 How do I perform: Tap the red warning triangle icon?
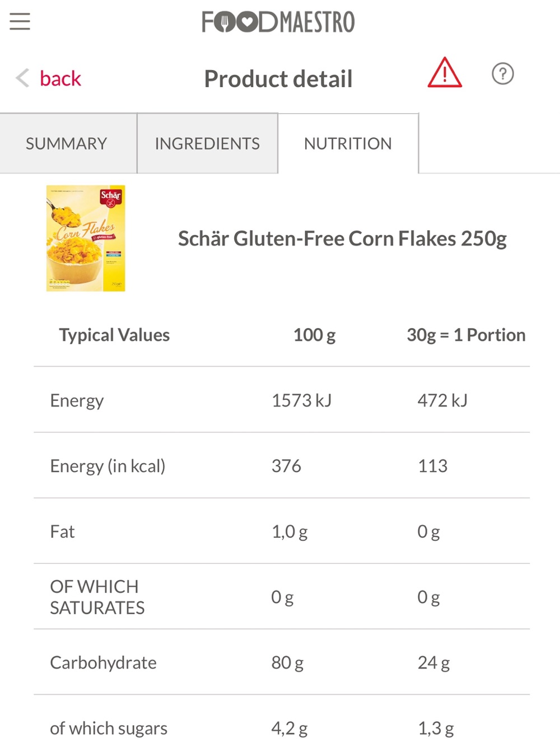click(x=445, y=73)
